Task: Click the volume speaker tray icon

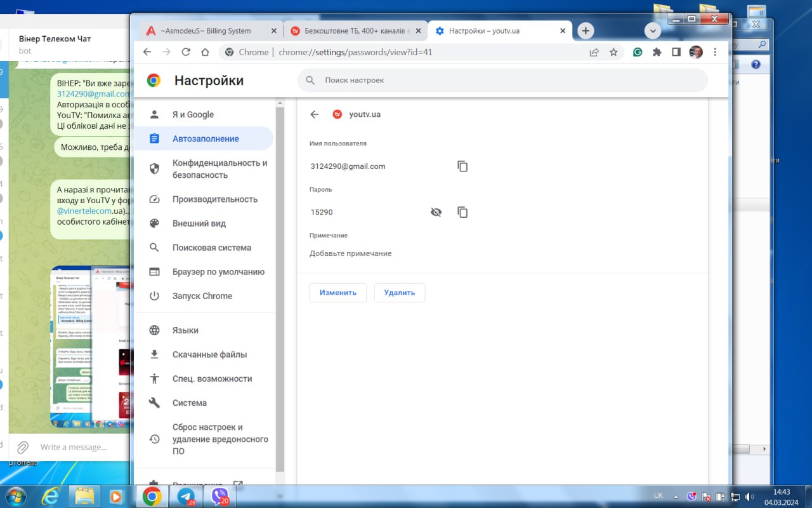Action: point(749,497)
